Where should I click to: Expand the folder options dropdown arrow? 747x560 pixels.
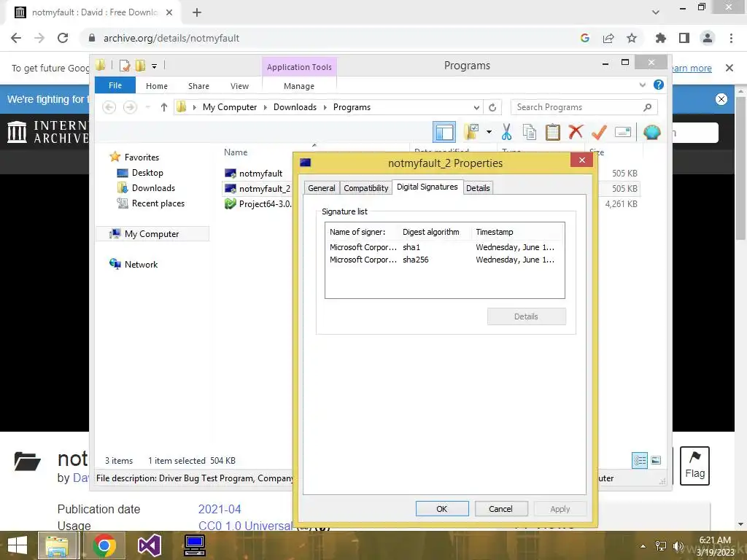(489, 132)
